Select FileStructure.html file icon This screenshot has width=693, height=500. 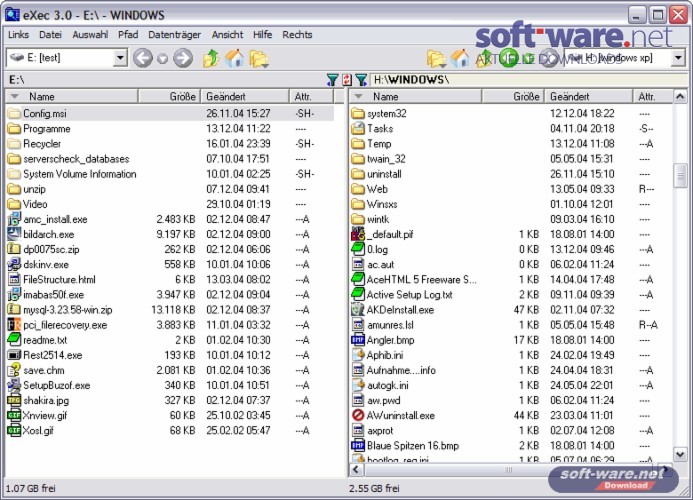tap(14, 279)
